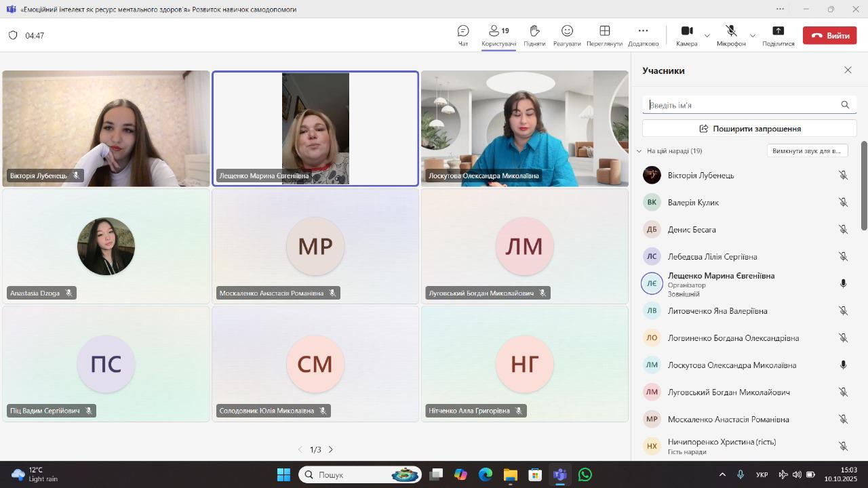Screen dimensions: 868x488
Task: Open the Chat panel icon
Action: coord(463,35)
